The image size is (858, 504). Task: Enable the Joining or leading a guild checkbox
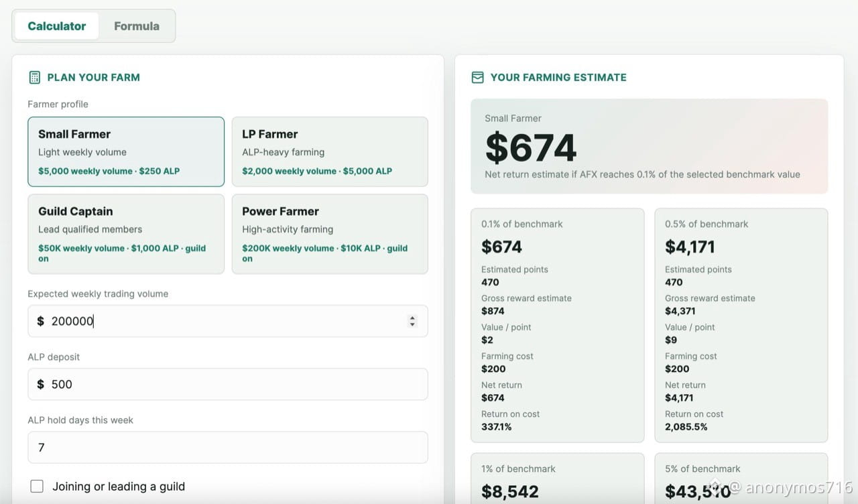click(x=37, y=487)
